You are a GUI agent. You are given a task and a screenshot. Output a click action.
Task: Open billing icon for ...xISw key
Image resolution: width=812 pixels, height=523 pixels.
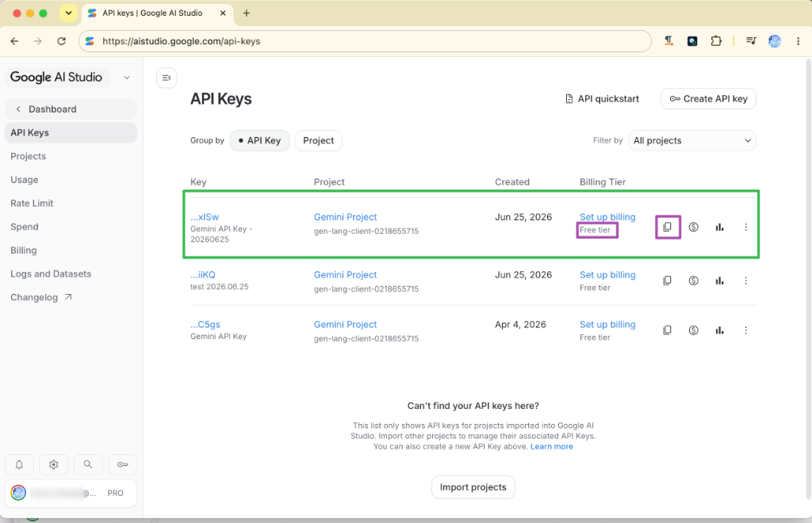(693, 227)
